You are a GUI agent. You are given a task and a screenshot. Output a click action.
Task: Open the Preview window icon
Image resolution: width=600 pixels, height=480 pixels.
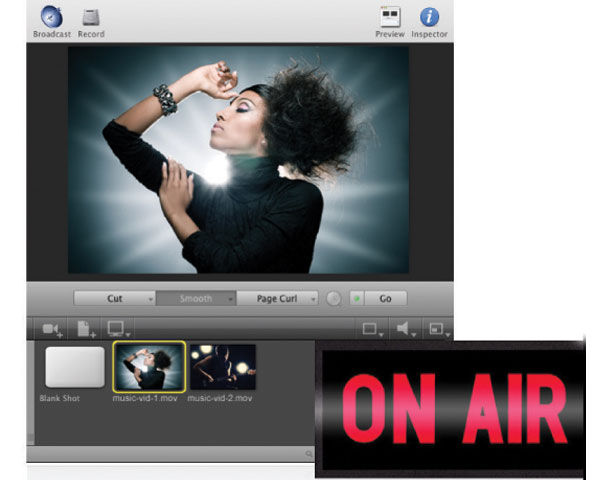click(x=389, y=17)
